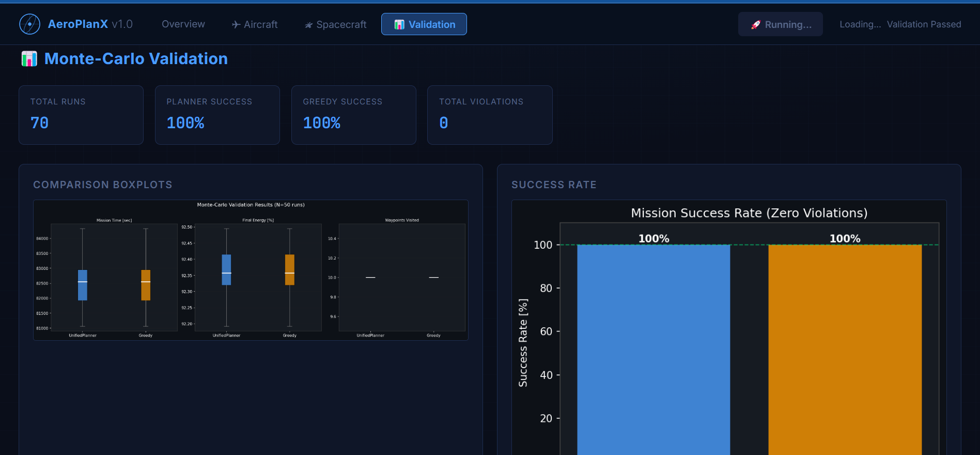This screenshot has height=455, width=980.
Task: Click the Loading... status text
Action: coord(860,24)
